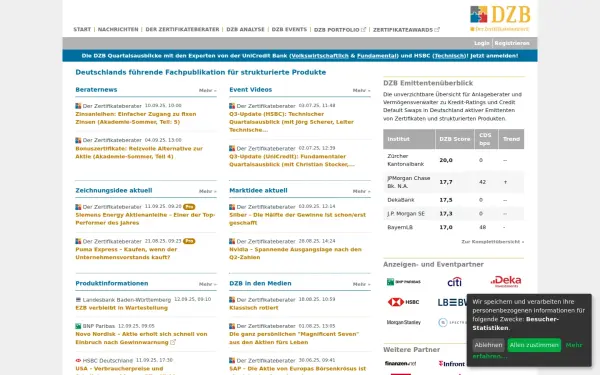The width and height of the screenshot is (600, 375).
Task: Click the BNP Paribas source icon in Produktinformationen
Action: (x=78, y=326)
